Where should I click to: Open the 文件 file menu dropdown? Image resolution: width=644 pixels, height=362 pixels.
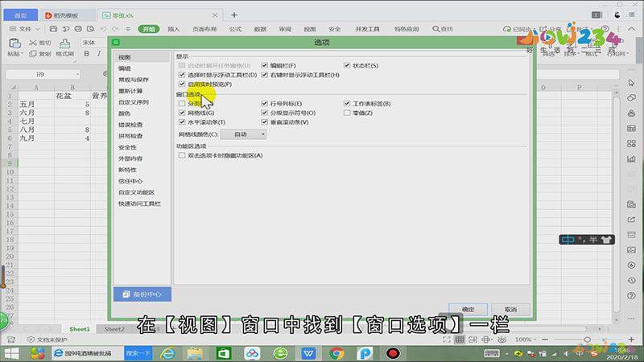25,29
